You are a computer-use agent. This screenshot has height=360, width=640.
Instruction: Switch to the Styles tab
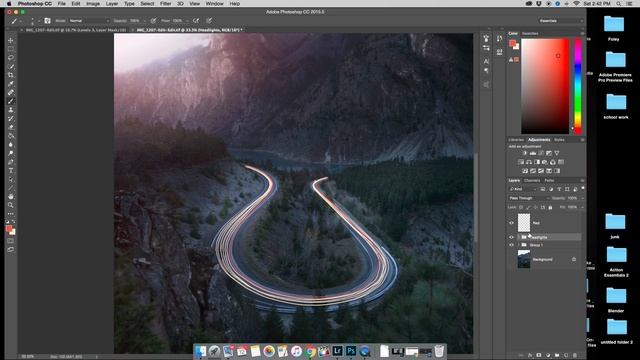(x=559, y=140)
